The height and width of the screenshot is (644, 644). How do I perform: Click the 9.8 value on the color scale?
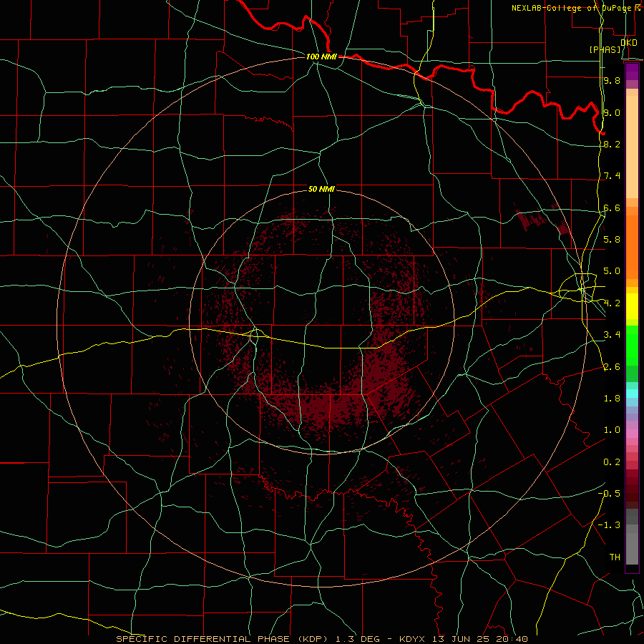tap(612, 80)
